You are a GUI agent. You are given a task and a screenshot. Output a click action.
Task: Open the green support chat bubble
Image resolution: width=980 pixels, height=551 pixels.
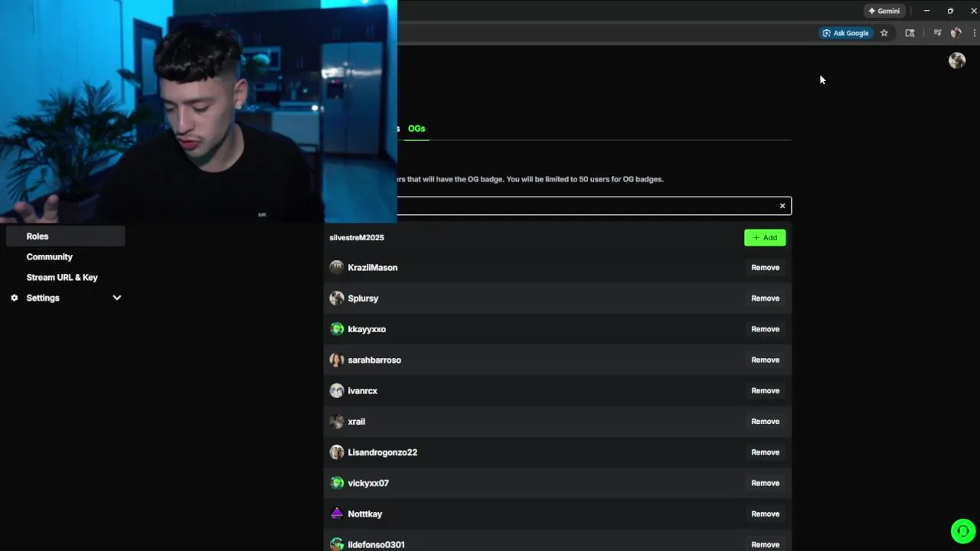963,531
